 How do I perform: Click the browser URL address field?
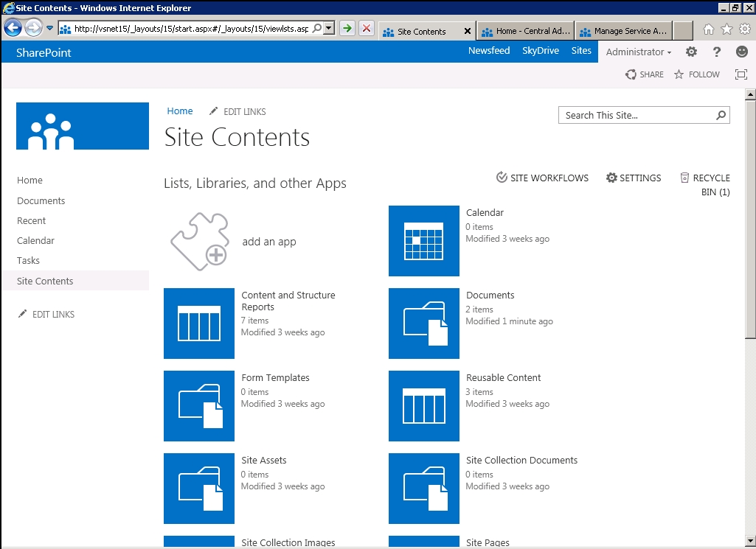[192, 29]
